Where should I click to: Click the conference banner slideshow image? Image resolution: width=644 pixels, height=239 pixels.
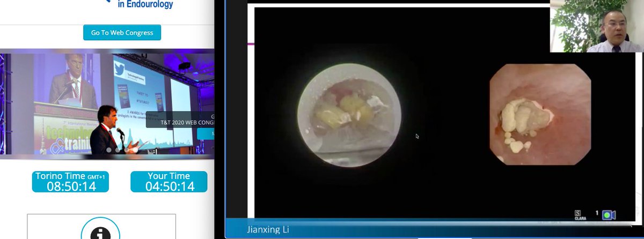tap(107, 103)
